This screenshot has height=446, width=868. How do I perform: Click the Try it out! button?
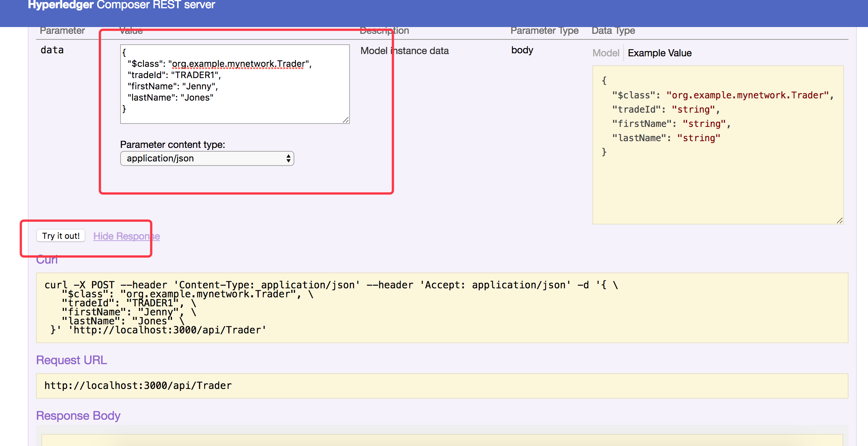click(61, 236)
